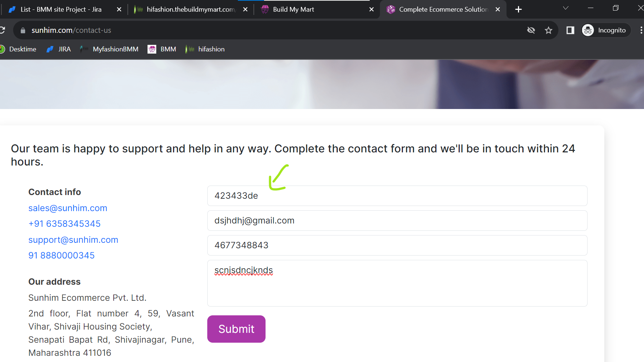Close the hifashion.thebuildmymart.com tab
The image size is (644, 362).
[x=245, y=9]
